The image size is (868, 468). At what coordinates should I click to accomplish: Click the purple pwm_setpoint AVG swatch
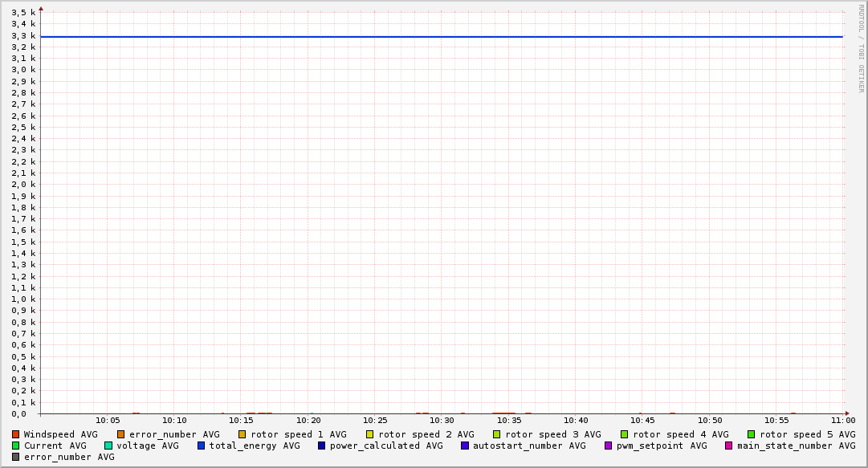(x=609, y=446)
